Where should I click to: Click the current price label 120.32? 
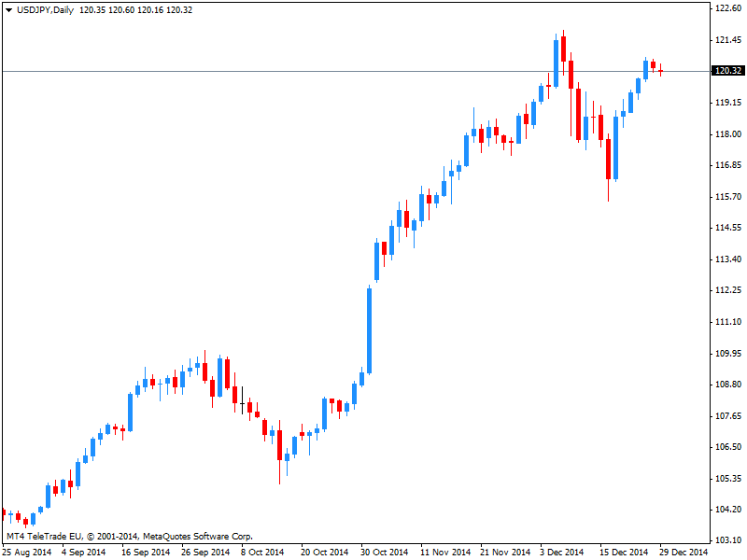(x=727, y=71)
